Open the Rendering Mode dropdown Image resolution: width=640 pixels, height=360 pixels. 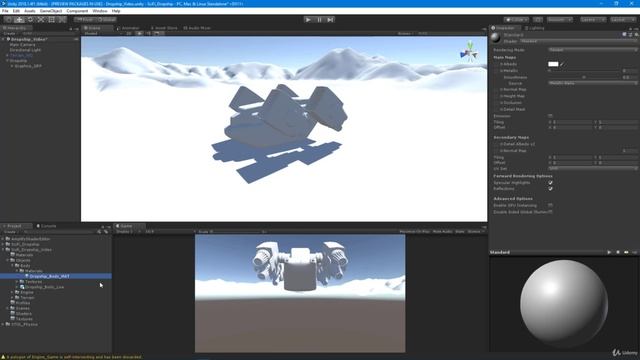pos(592,50)
